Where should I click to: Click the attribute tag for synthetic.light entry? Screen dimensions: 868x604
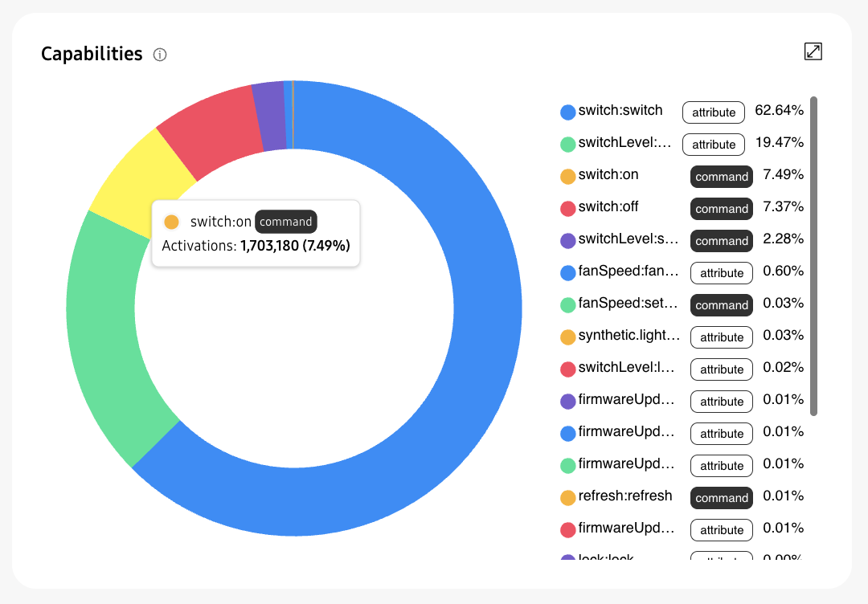(721, 337)
